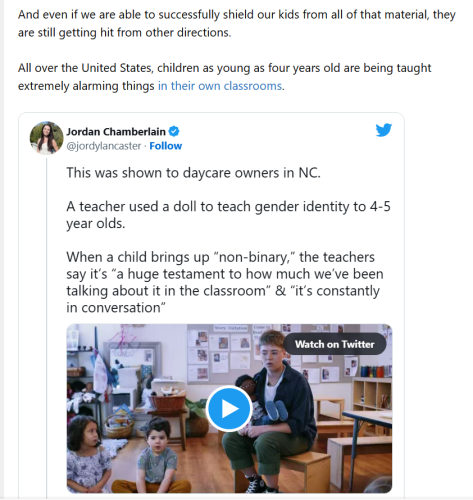
Task: Click the tweet paragraph mentioning gender identity
Action: coord(228,215)
